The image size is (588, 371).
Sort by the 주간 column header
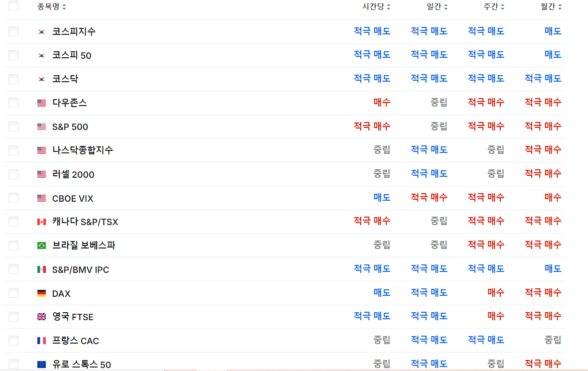pos(494,7)
